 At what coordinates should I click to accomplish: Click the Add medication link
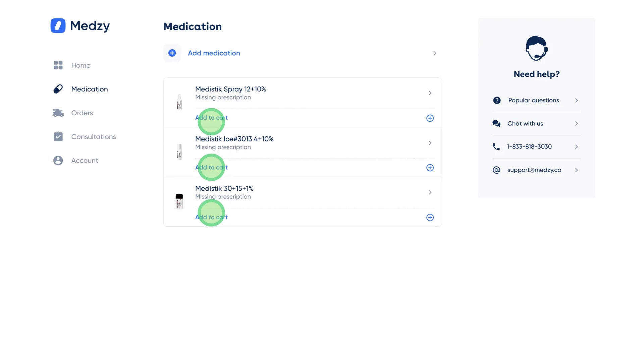(x=214, y=53)
